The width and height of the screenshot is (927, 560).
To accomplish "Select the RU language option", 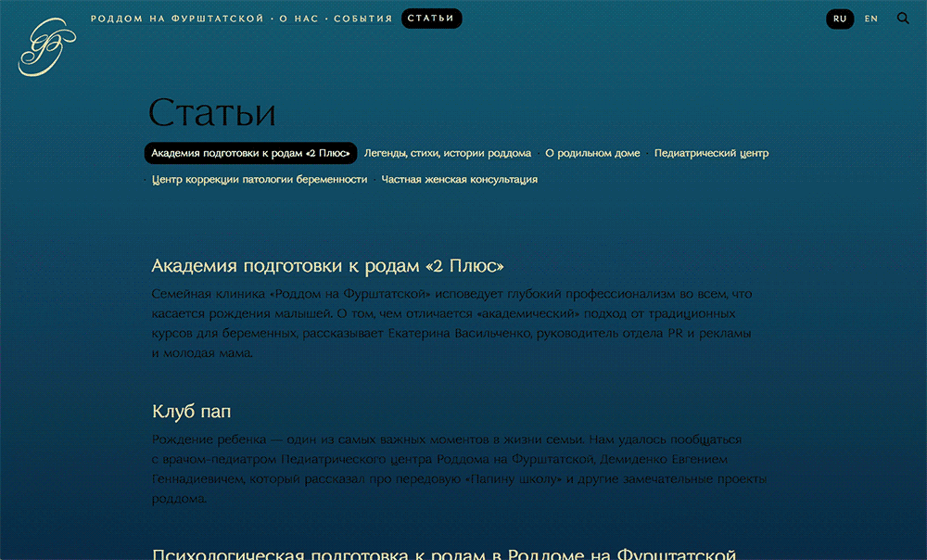I will (x=840, y=19).
